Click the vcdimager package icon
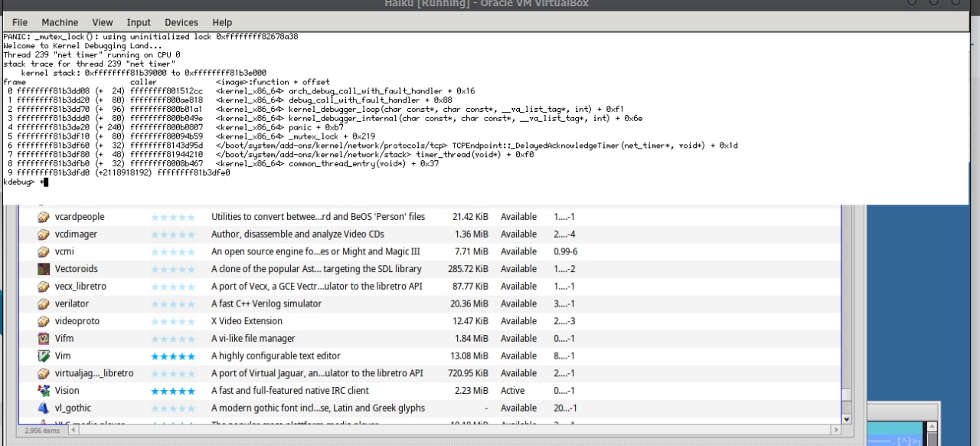Viewport: 980px width, 446px height. [x=44, y=234]
